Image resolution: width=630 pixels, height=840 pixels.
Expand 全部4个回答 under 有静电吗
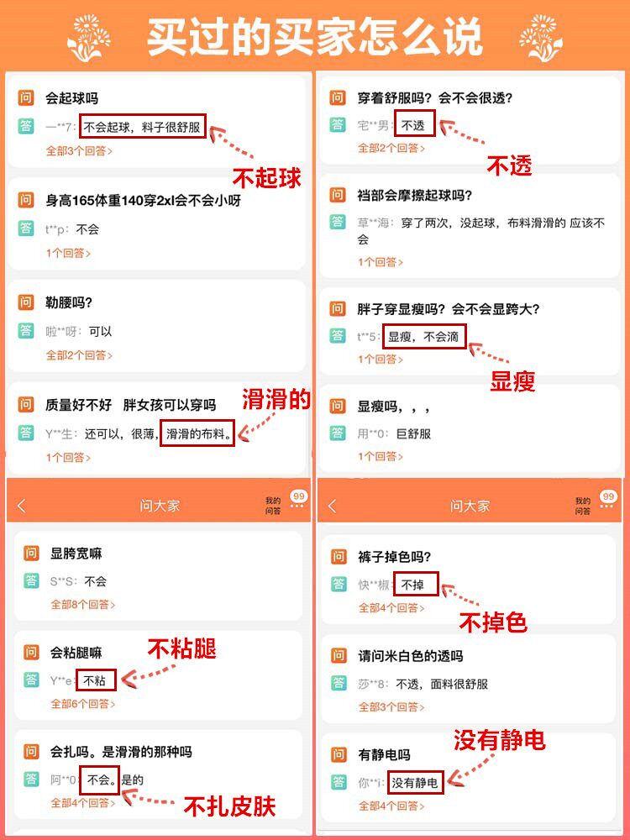[391, 806]
